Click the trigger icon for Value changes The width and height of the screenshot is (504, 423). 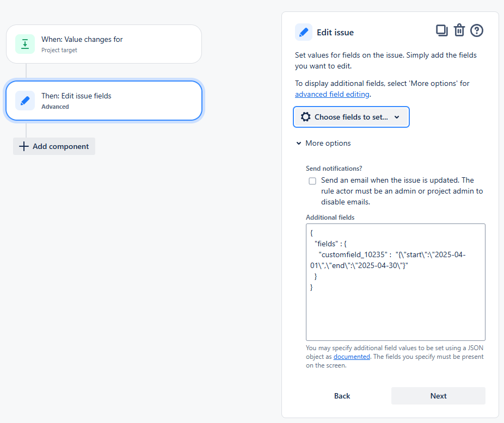[25, 44]
